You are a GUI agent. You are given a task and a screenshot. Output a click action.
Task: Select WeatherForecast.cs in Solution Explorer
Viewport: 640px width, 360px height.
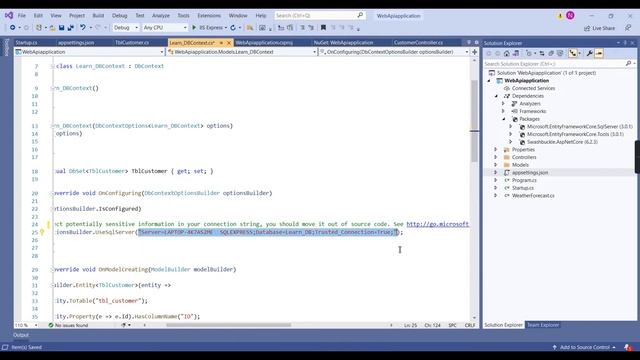[533, 196]
